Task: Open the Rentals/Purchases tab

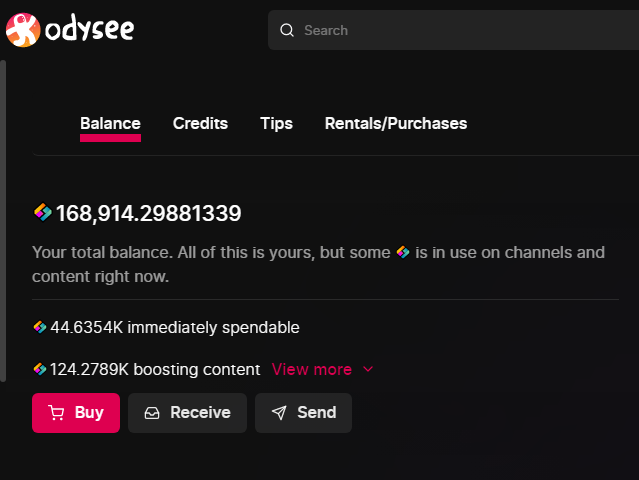Action: point(396,123)
